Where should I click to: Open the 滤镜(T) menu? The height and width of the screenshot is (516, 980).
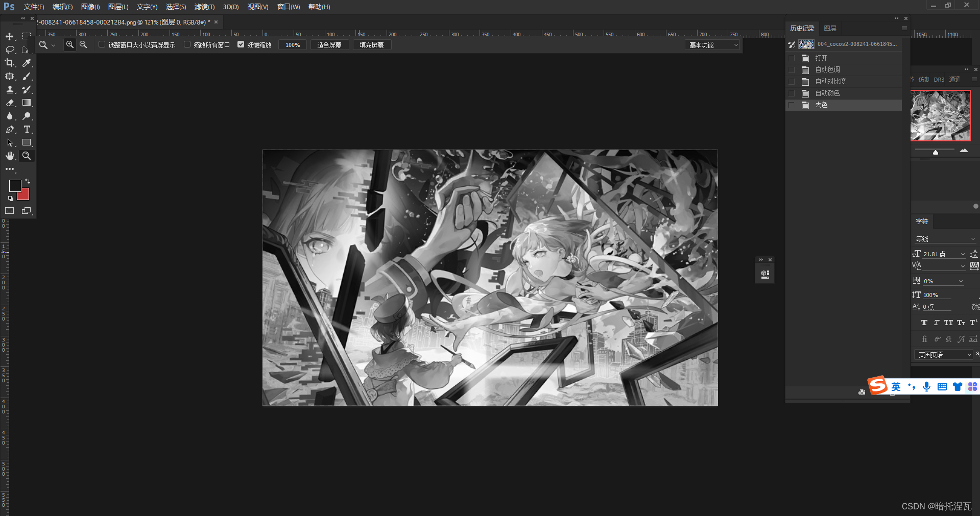click(x=204, y=7)
